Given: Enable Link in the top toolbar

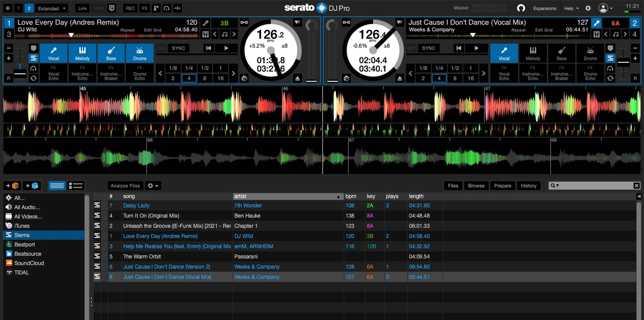Looking at the screenshot, I should (x=82, y=8).
